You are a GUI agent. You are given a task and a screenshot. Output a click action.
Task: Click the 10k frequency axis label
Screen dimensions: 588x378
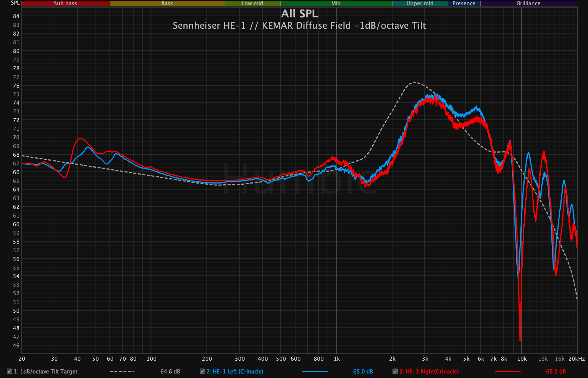[522, 359]
